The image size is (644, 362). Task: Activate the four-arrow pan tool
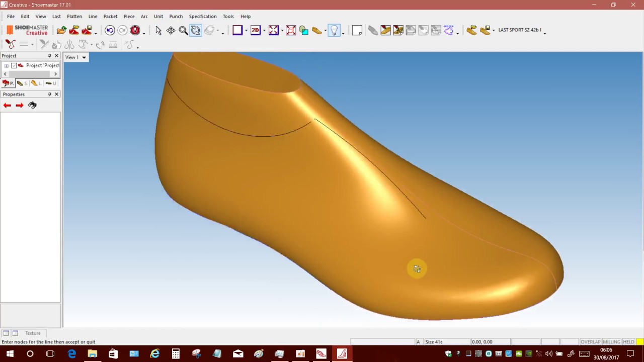pyautogui.click(x=171, y=30)
